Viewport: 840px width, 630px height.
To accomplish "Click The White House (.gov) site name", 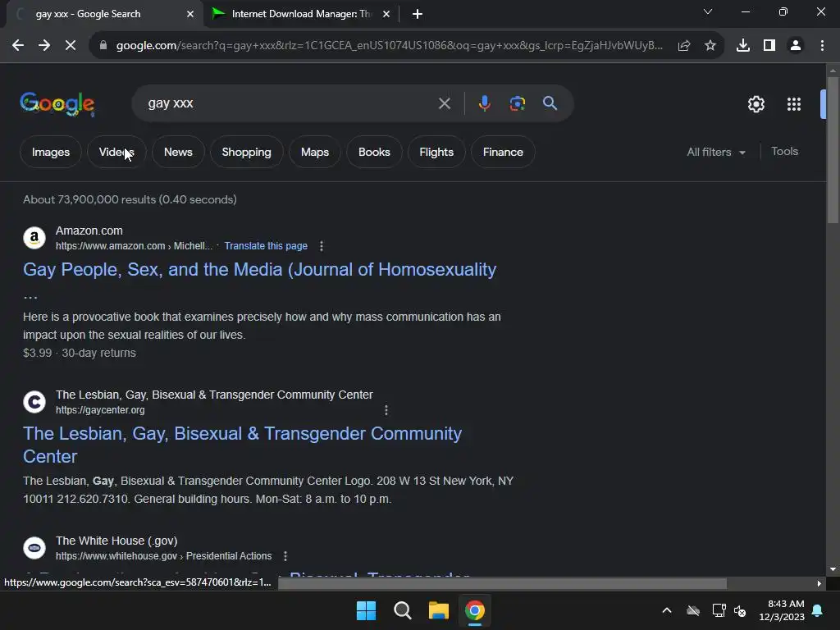I will pyautogui.click(x=116, y=541).
